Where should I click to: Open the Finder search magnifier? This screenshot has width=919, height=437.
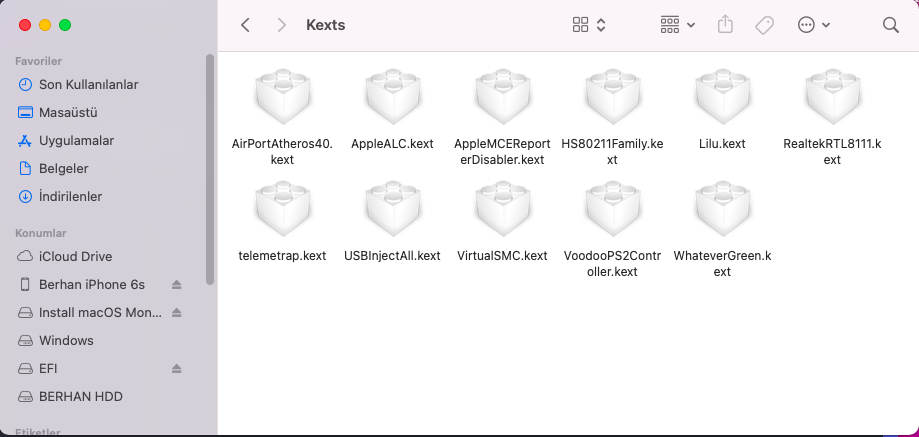[890, 25]
